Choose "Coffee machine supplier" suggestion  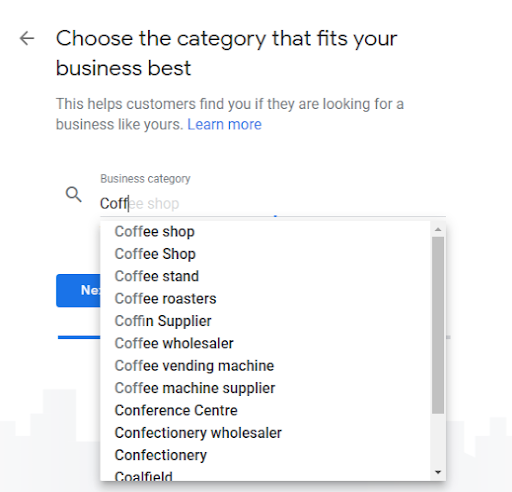pyautogui.click(x=265, y=388)
